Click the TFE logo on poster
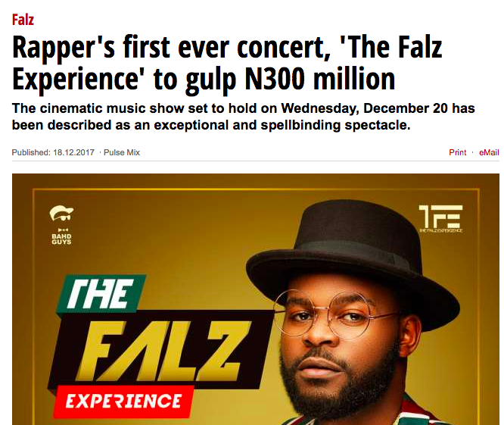Screen dimensions: 504x425 (440, 219)
